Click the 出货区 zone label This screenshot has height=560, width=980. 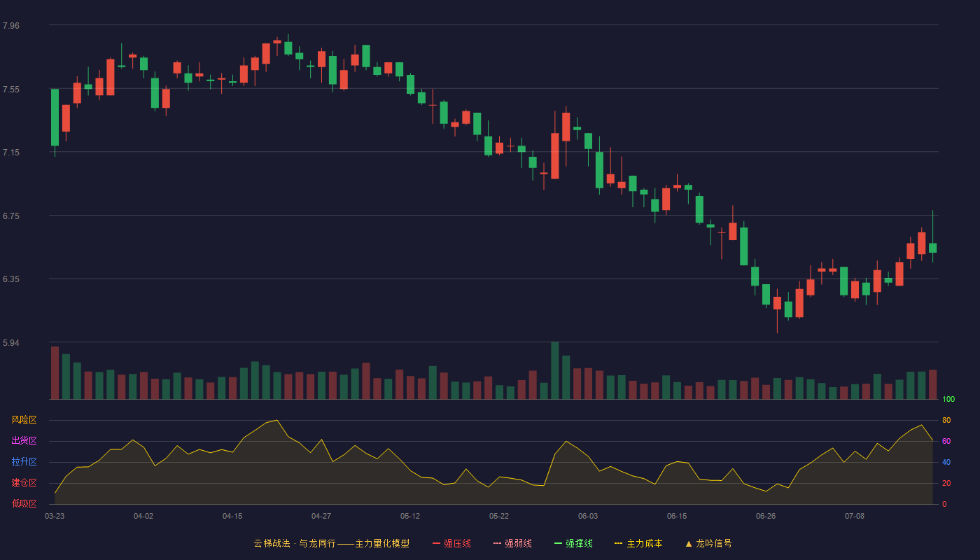24,441
